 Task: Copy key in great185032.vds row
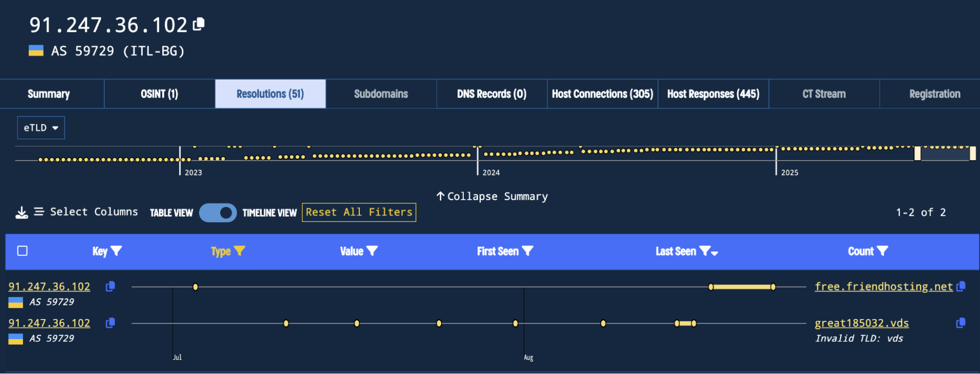point(110,323)
